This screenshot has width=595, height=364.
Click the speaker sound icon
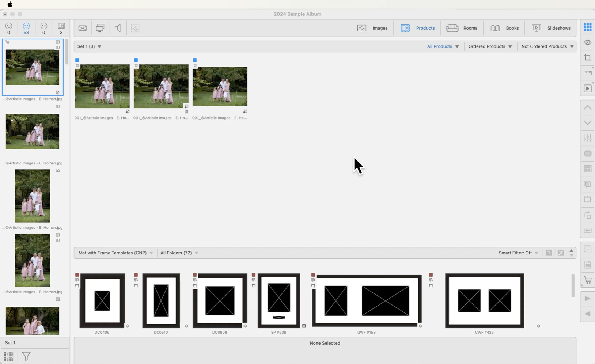pyautogui.click(x=118, y=28)
